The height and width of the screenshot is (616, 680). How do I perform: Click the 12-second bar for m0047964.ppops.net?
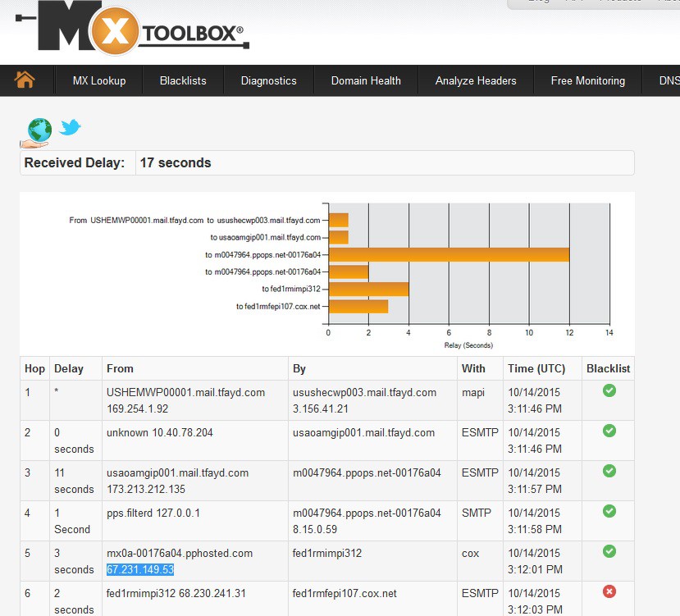point(449,254)
